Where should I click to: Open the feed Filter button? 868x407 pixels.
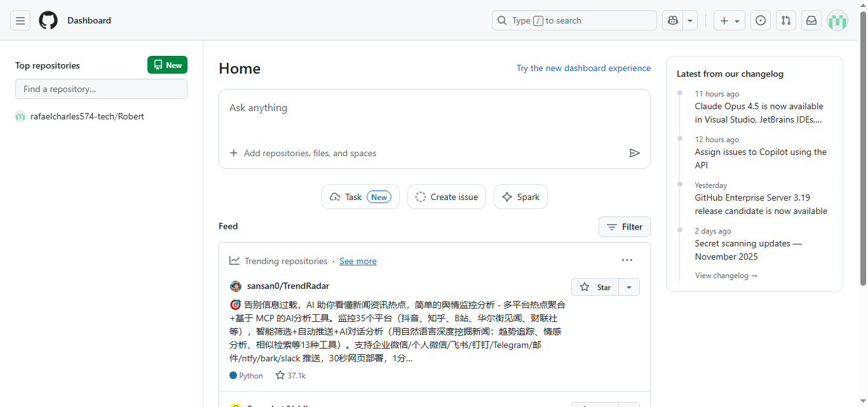[625, 227]
